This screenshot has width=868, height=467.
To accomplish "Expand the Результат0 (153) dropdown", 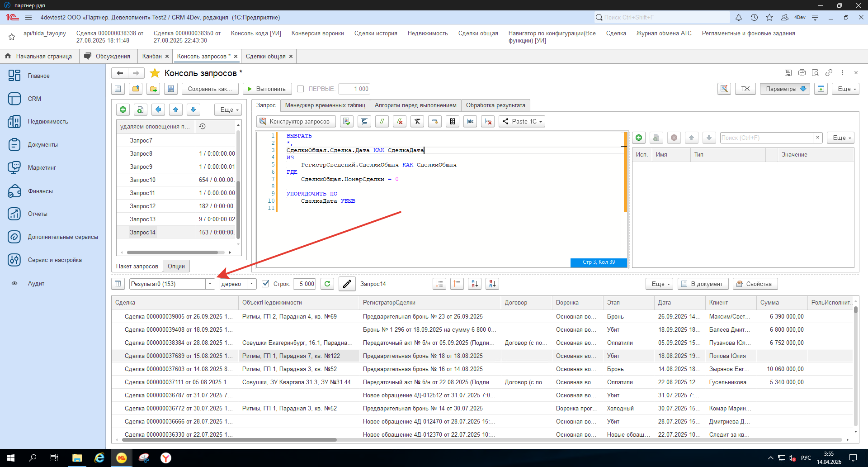I will 210,284.
